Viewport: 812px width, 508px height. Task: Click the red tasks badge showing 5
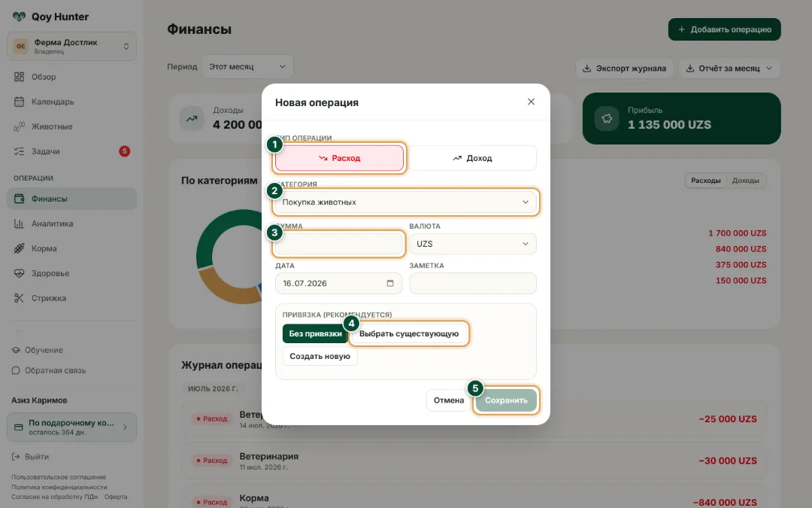click(124, 151)
